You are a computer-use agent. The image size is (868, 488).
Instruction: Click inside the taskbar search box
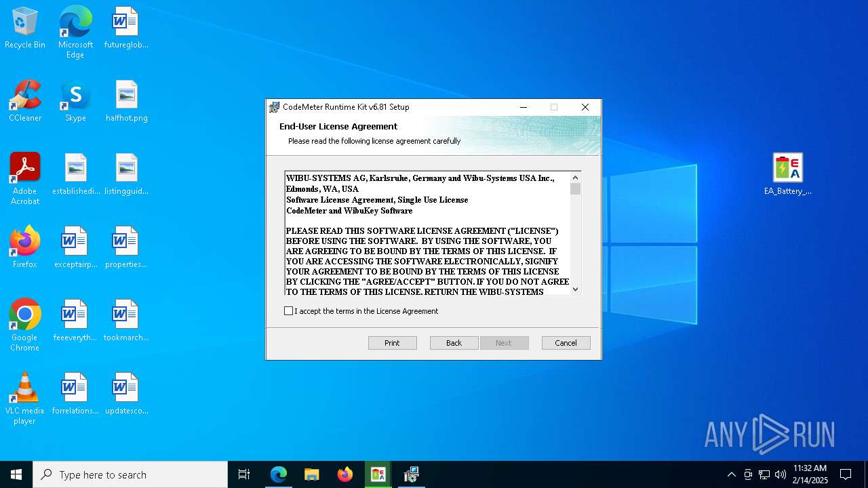[x=130, y=474]
